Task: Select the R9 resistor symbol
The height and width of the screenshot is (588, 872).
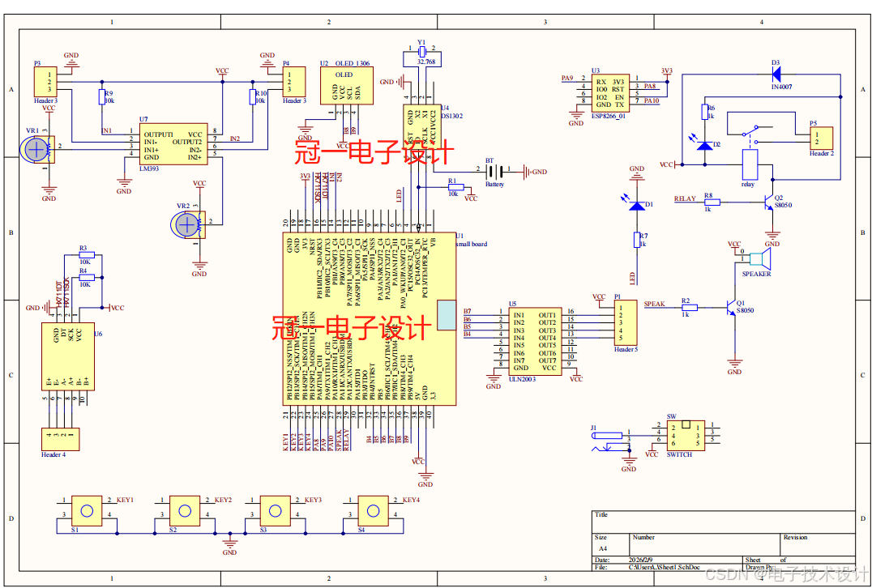Action: (x=102, y=98)
